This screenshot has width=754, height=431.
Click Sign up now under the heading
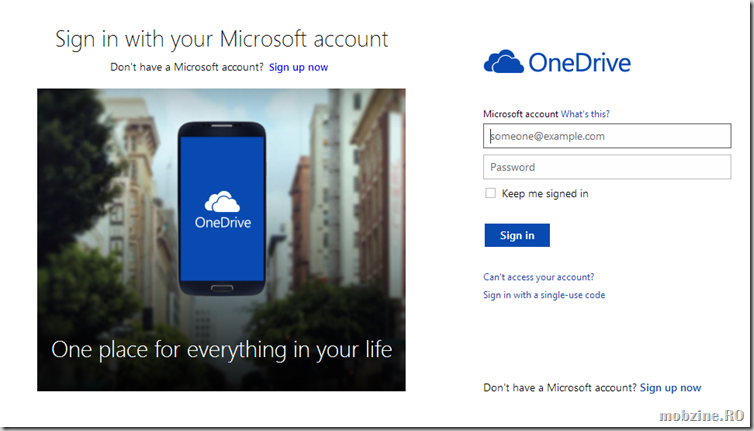tap(299, 67)
